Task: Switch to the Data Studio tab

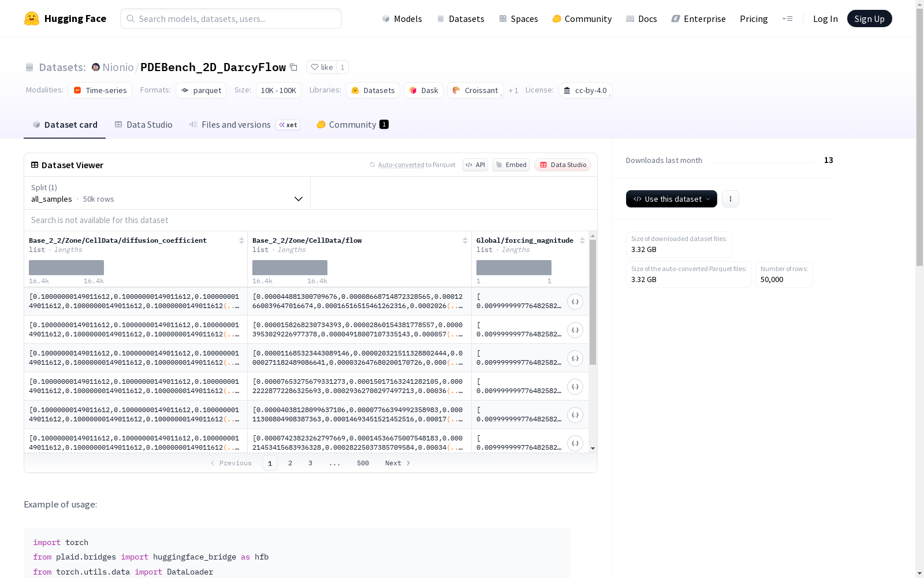Action: pyautogui.click(x=143, y=125)
